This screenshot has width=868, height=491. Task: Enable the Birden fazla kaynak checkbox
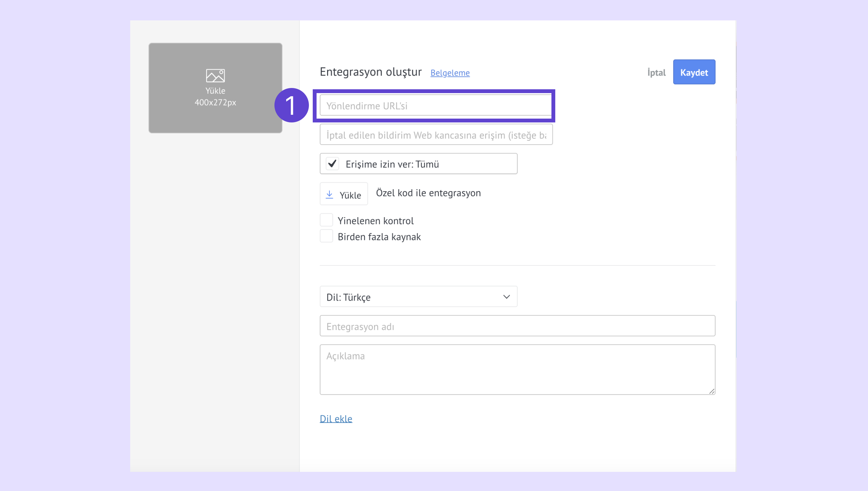click(x=326, y=236)
